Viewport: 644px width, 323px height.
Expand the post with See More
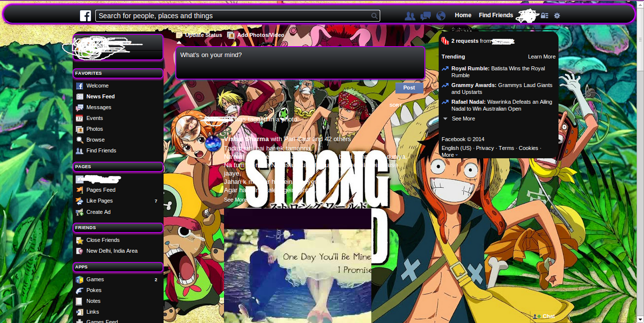coord(235,200)
